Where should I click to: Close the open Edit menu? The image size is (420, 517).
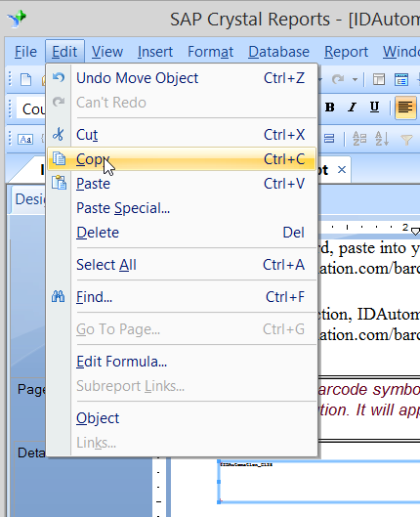[64, 52]
